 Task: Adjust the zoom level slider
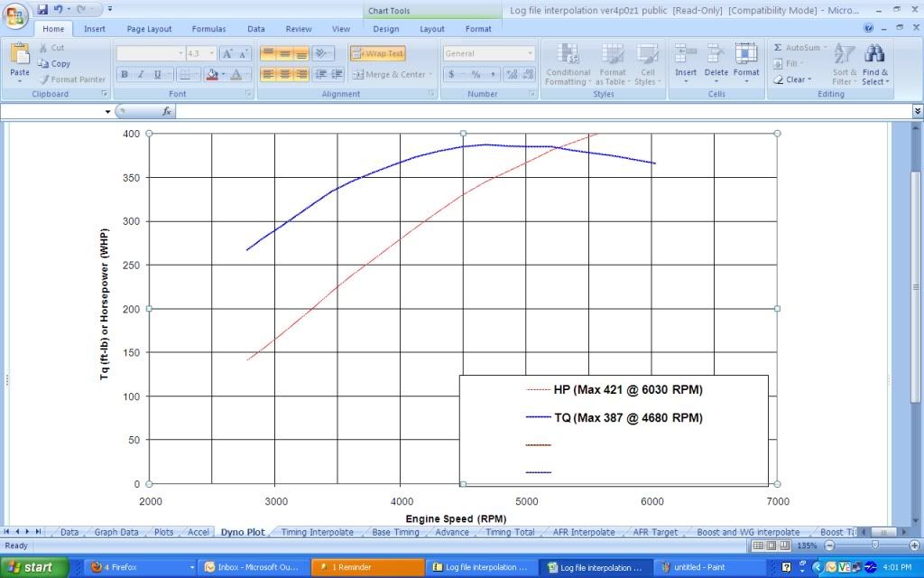click(x=874, y=545)
